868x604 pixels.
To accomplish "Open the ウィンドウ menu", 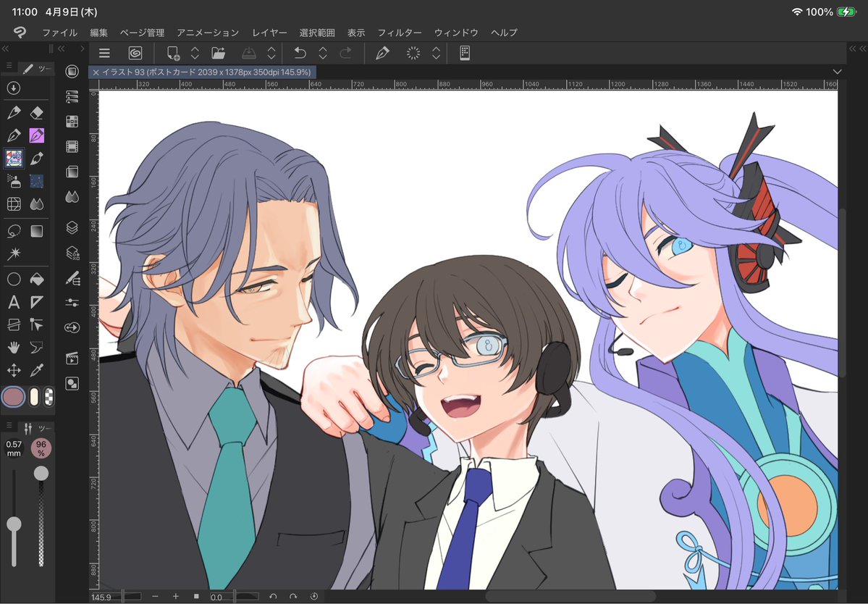I will (455, 32).
